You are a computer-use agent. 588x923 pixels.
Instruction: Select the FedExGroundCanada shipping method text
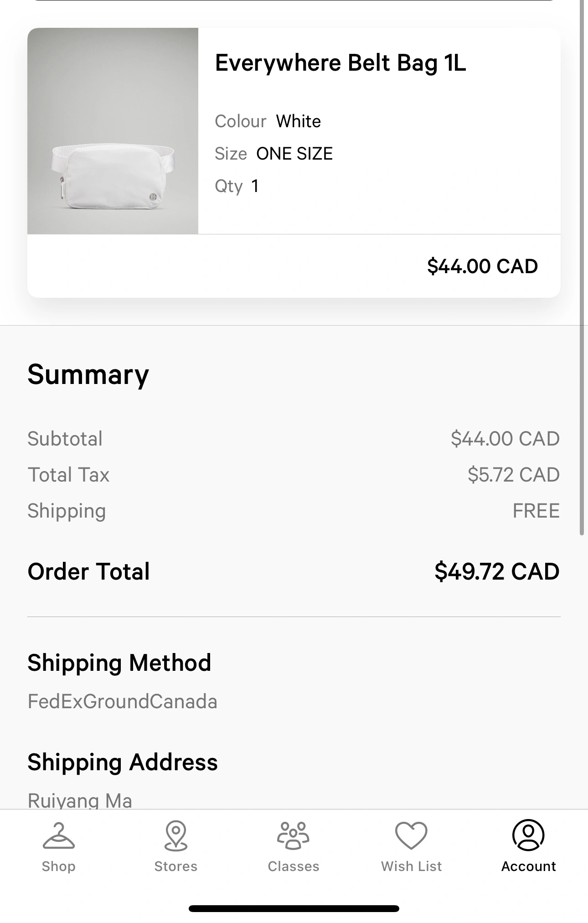[122, 701]
